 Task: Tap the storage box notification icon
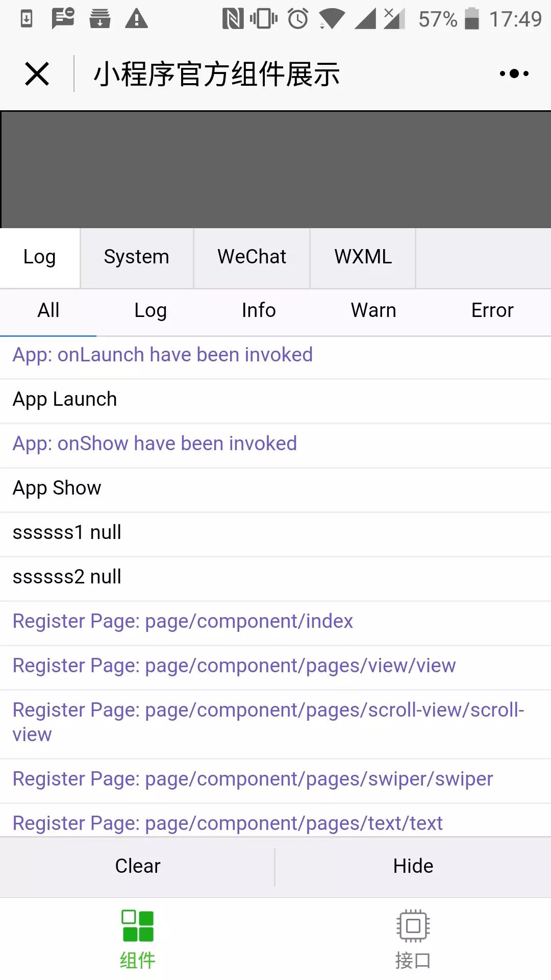click(100, 19)
